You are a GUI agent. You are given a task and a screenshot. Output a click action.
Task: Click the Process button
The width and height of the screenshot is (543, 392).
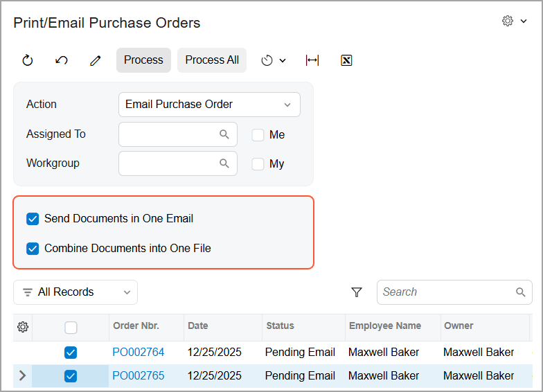click(x=143, y=60)
